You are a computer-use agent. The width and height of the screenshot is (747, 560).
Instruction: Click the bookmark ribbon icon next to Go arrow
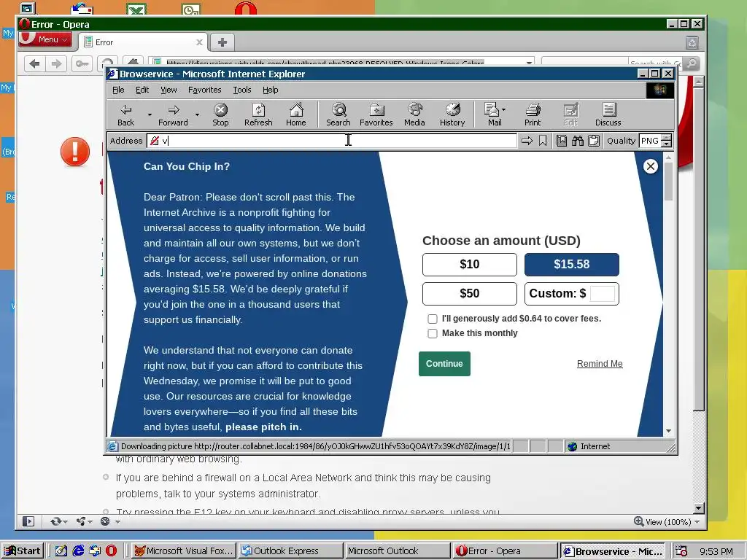[x=543, y=141]
